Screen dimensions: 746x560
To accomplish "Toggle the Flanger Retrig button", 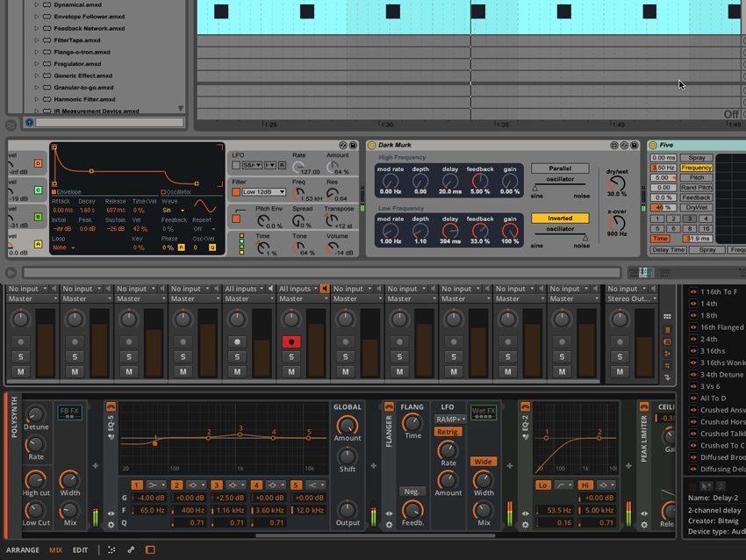I will tap(448, 432).
